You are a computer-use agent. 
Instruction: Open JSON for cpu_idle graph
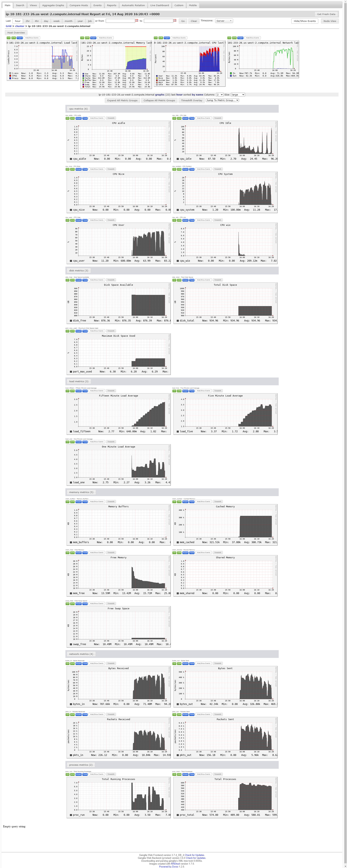click(x=179, y=118)
